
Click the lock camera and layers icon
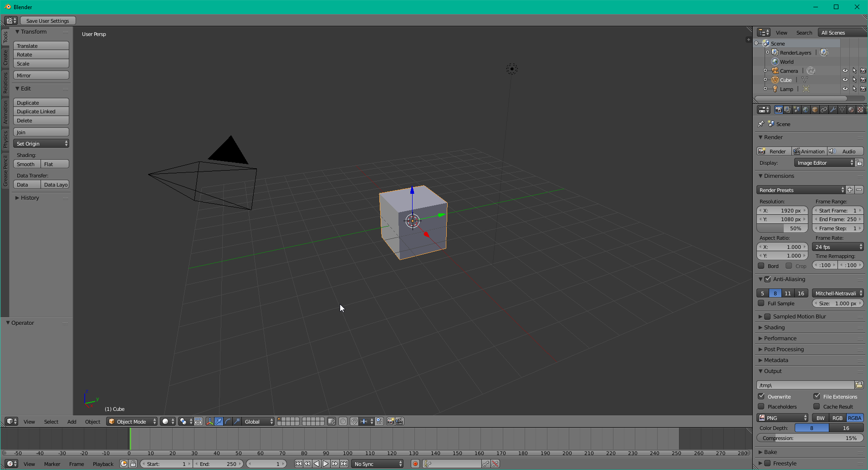click(x=332, y=421)
